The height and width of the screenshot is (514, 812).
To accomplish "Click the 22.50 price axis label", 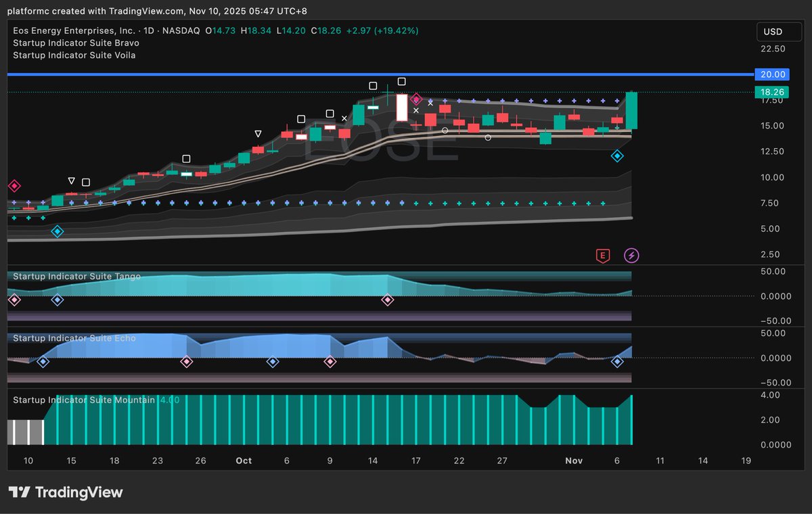I will (x=773, y=49).
